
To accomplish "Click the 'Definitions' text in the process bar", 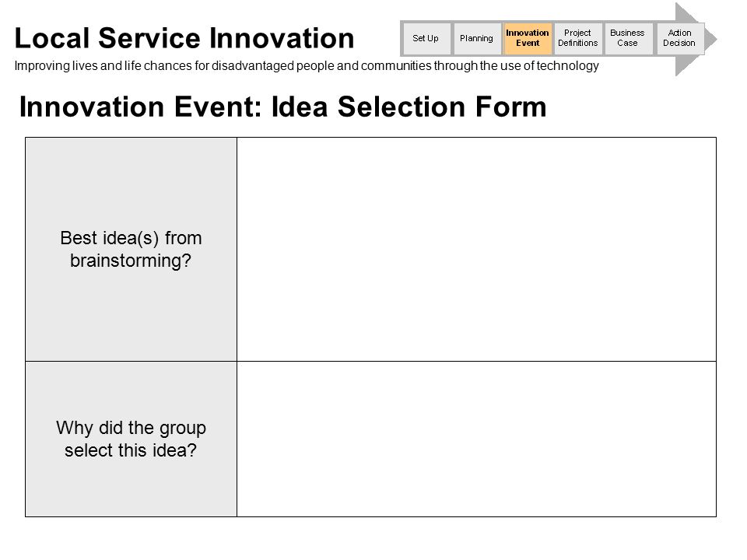I will [578, 44].
